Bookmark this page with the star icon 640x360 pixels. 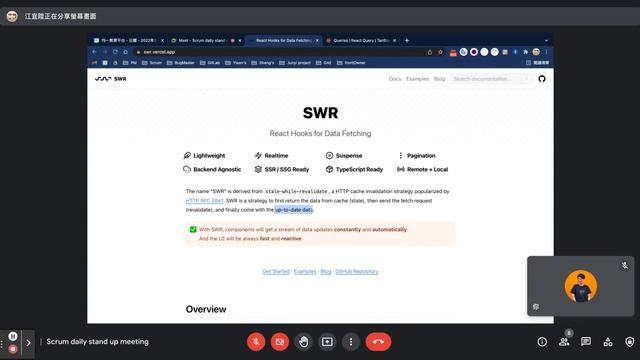pyautogui.click(x=440, y=52)
